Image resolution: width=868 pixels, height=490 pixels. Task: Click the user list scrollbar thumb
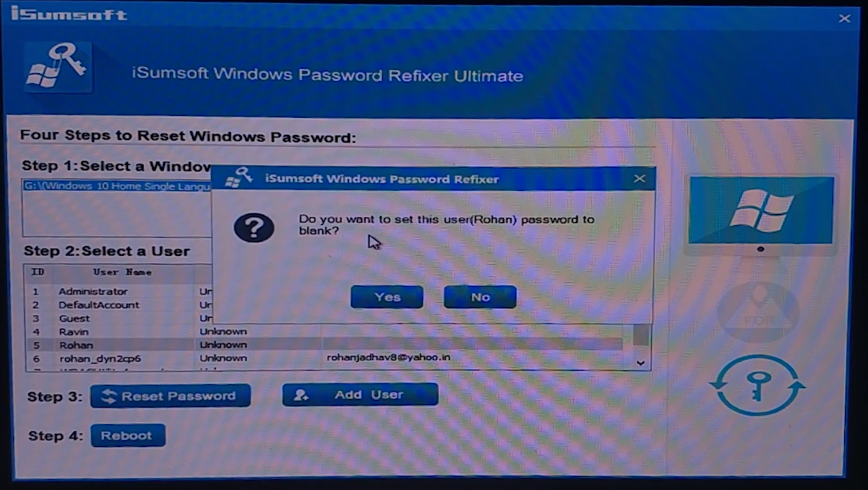pyautogui.click(x=640, y=335)
